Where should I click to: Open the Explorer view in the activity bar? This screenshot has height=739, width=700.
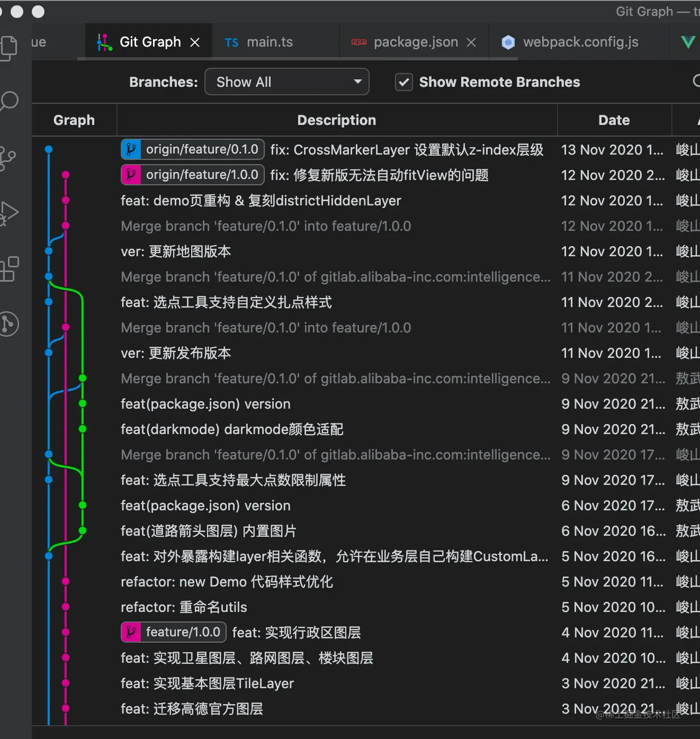tap(8, 48)
